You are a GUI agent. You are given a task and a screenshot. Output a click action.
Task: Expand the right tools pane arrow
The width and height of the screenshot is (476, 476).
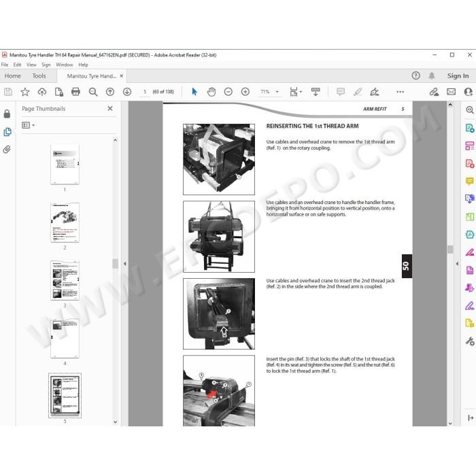point(457,264)
